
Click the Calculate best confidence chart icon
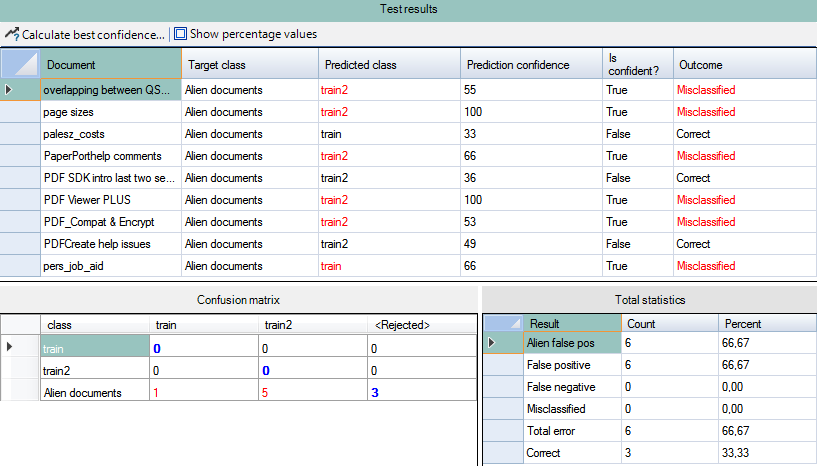click(x=12, y=34)
